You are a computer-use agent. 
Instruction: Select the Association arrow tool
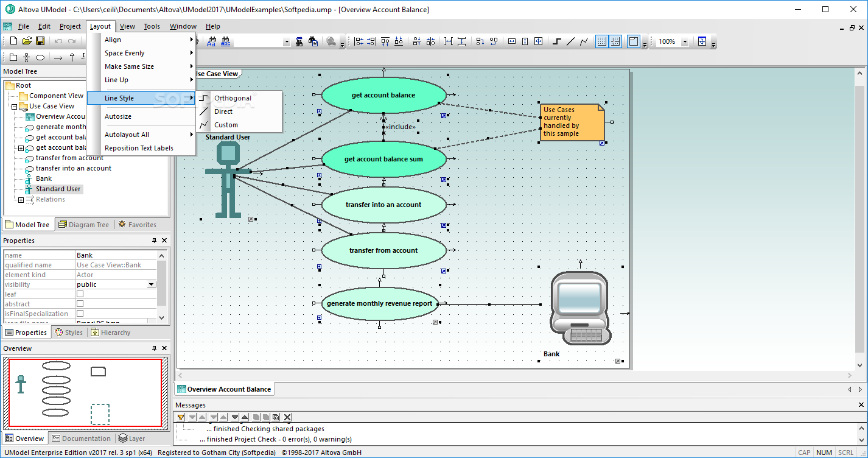tap(58, 57)
